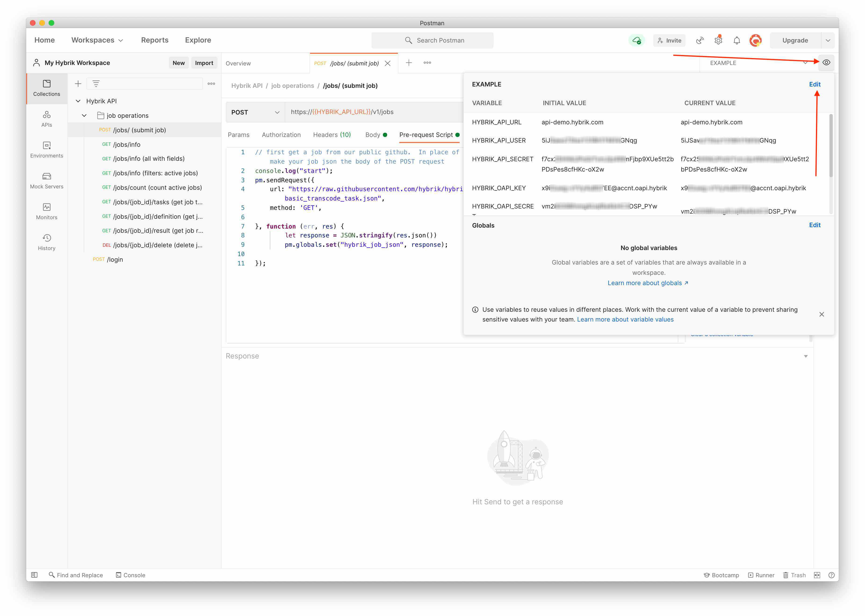This screenshot has height=616, width=865.
Task: Toggle the sidebar with bottom-left icon
Action: 34,575
